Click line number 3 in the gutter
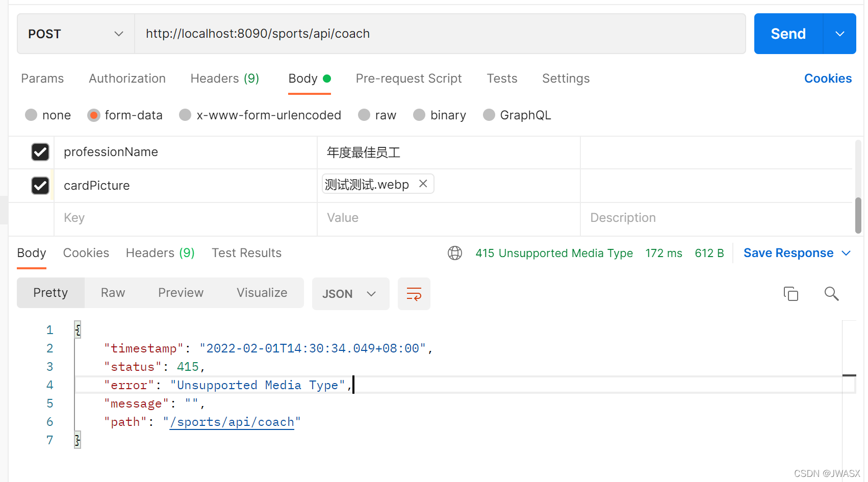 click(49, 367)
